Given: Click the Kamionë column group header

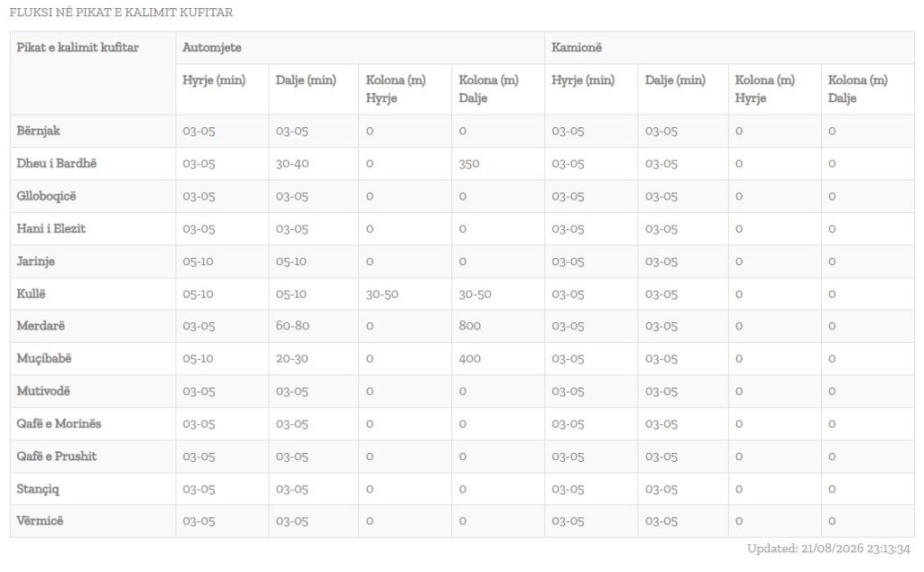Looking at the screenshot, I should click(x=577, y=48).
